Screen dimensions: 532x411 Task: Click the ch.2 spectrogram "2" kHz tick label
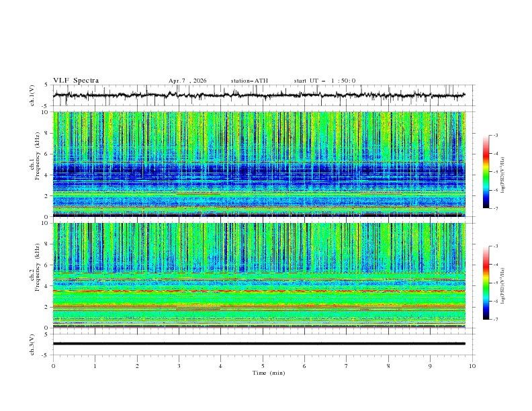click(x=47, y=307)
